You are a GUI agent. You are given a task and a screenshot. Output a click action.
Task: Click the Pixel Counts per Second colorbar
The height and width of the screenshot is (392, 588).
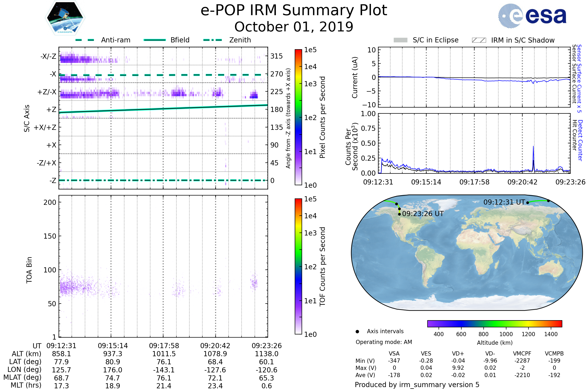tap(298, 117)
